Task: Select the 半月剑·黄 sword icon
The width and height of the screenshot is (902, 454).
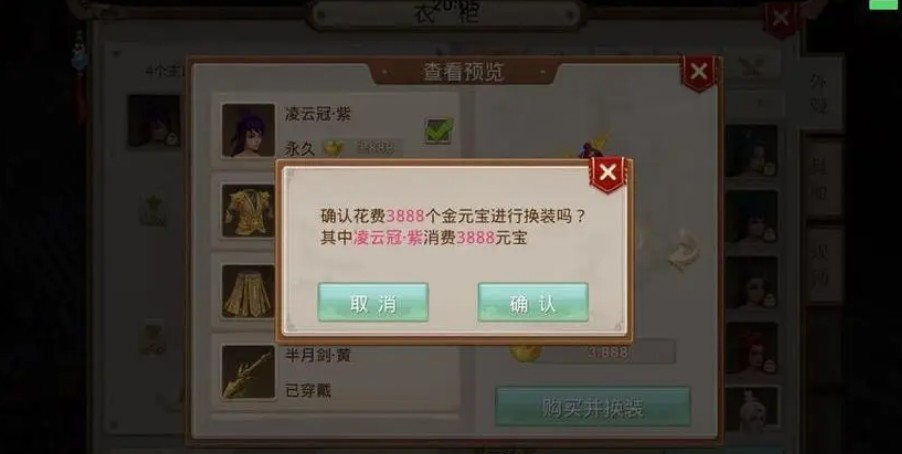Action: click(249, 372)
